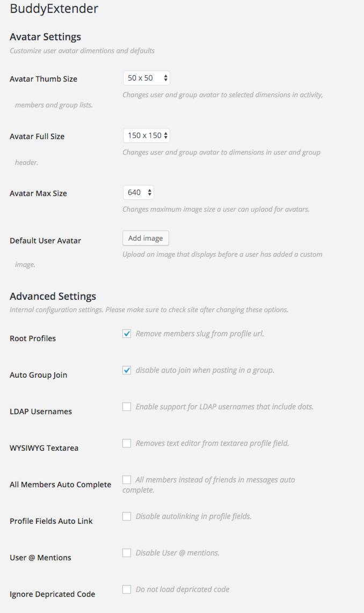Enable the LDAP Usernames checkbox

127,407
